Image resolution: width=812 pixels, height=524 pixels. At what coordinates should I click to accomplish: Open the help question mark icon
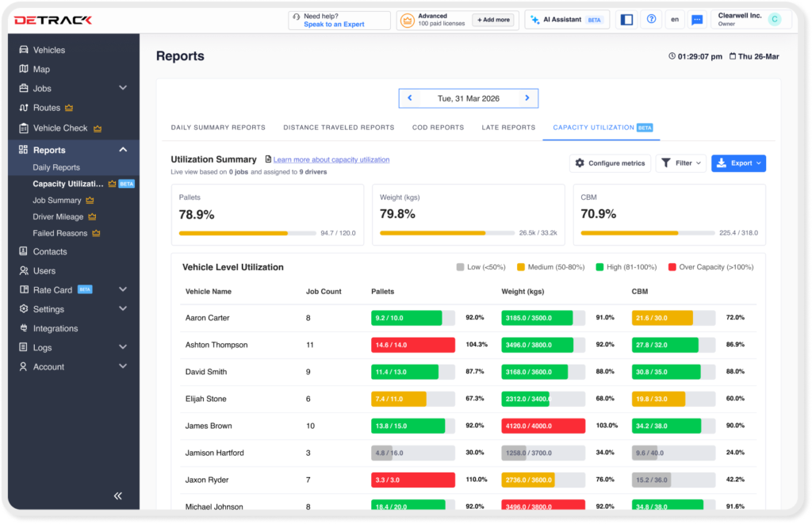pyautogui.click(x=651, y=20)
